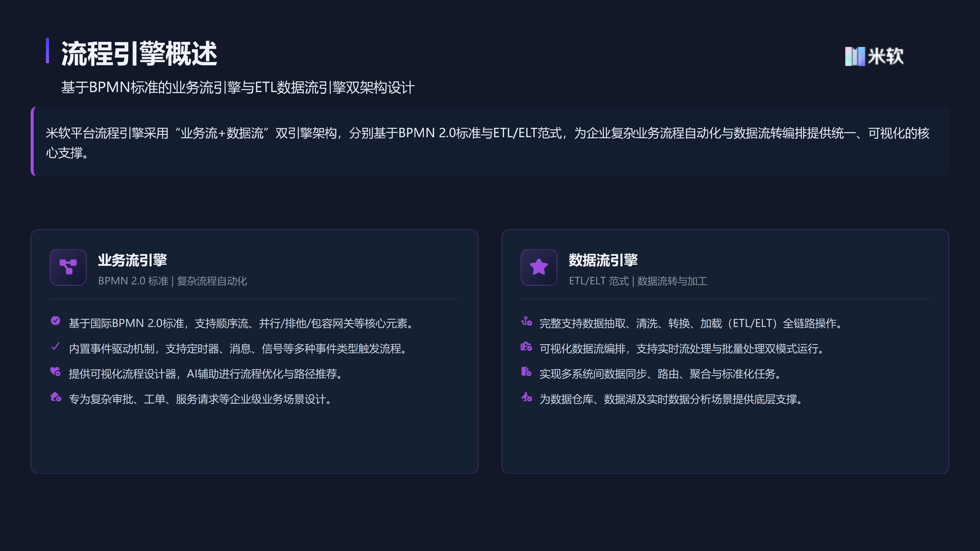The image size is (980, 551).
Task: Click the intro paragraph starting 米软平台流程引擎采用
Action: click(487, 143)
